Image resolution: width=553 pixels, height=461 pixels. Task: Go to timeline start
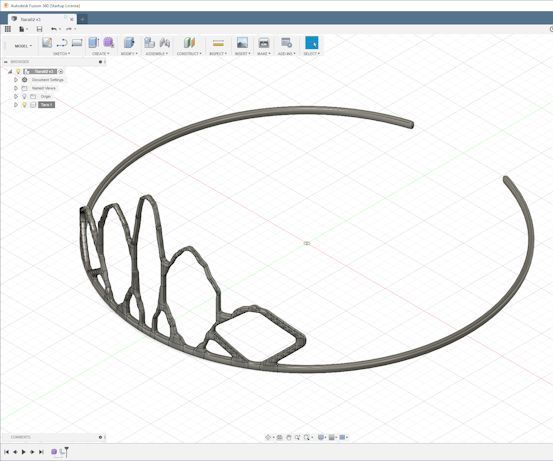(x=6, y=451)
